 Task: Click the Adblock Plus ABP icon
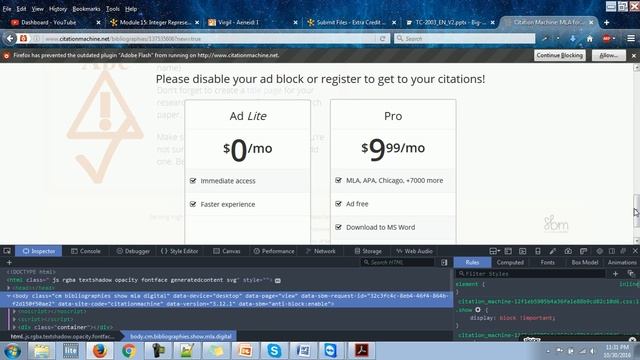pyautogui.click(x=607, y=38)
